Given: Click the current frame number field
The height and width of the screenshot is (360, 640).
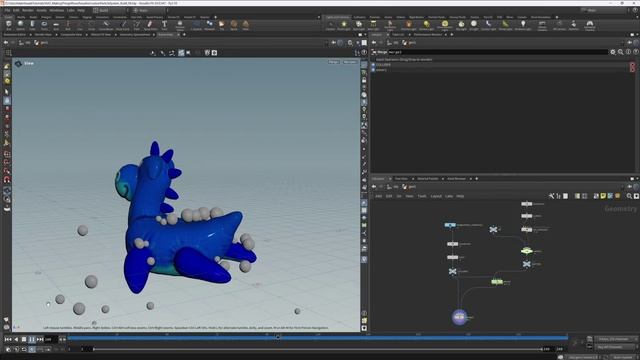Looking at the screenshot, I should tap(51, 339).
